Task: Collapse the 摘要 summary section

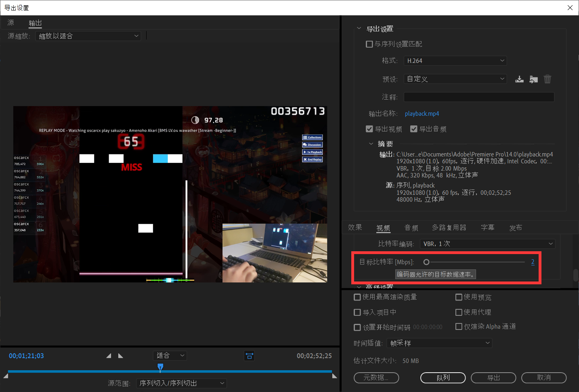Action: (x=371, y=144)
